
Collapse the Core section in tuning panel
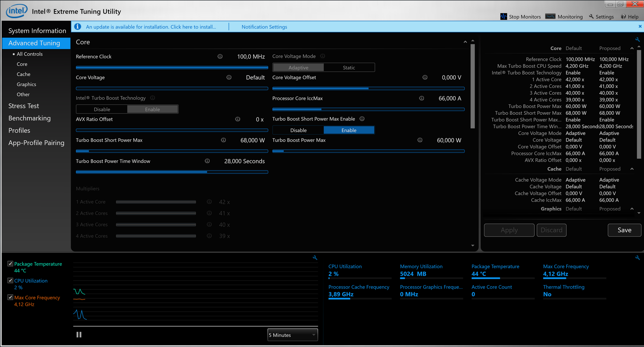(x=465, y=42)
